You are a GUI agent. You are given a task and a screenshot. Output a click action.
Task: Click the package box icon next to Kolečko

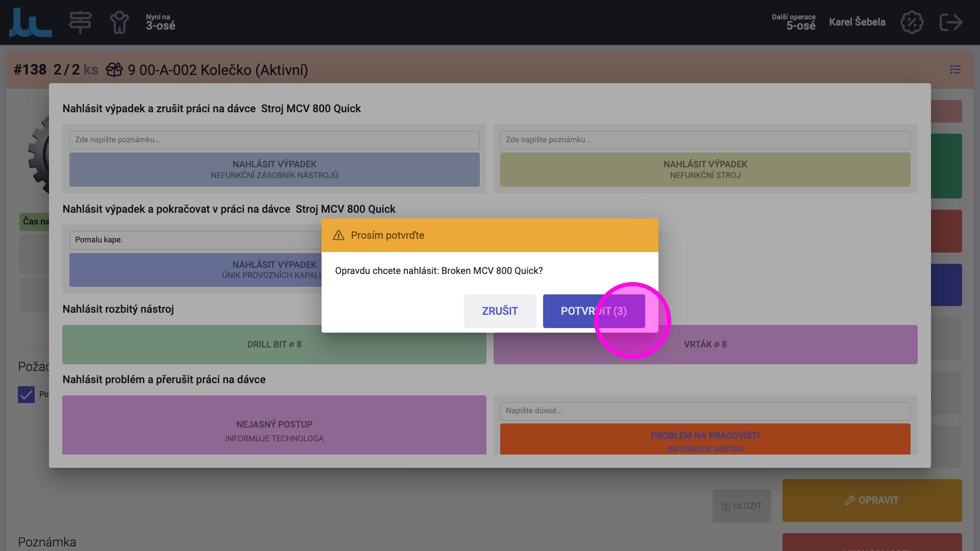[x=114, y=69]
